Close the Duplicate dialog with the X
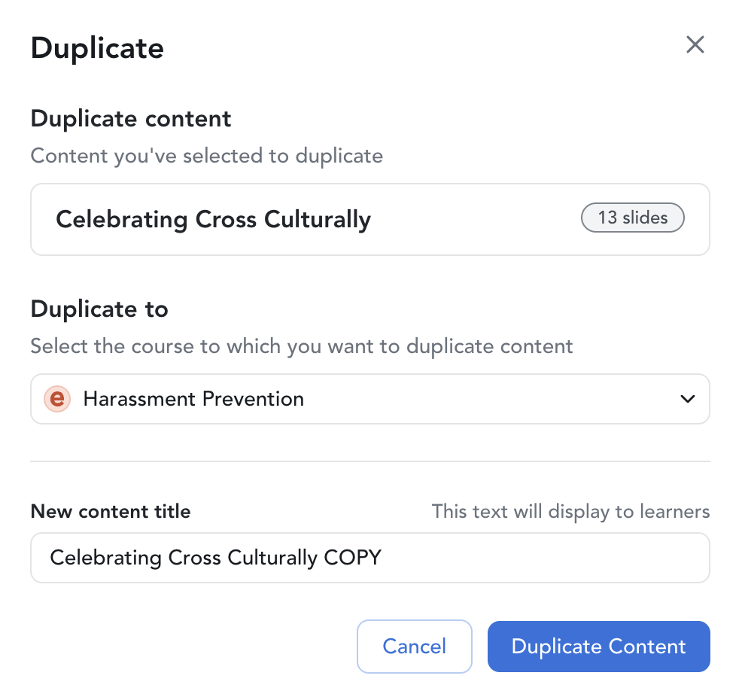This screenshot has height=700, width=742. tap(695, 45)
